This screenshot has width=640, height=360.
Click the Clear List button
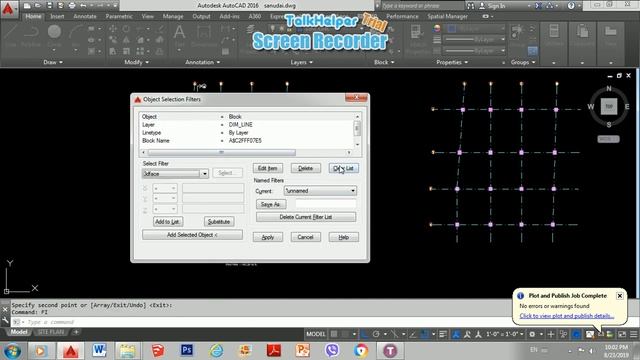click(344, 168)
